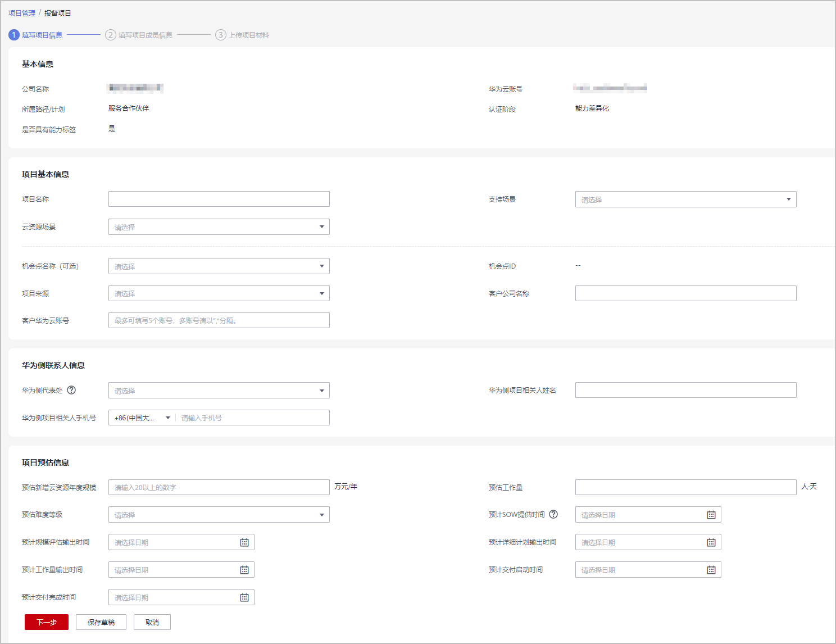Focus the 项目名称 input field

point(219,199)
